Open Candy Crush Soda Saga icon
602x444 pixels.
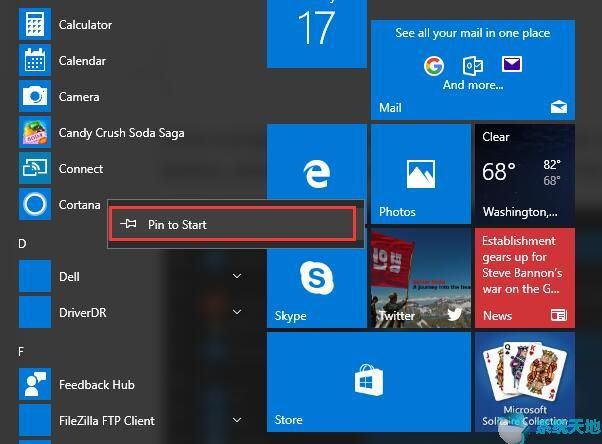coord(35,132)
